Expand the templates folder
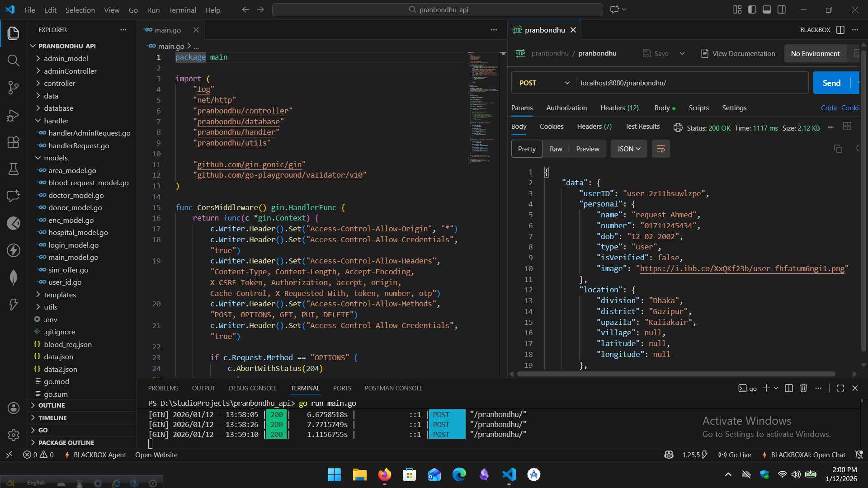The width and height of the screenshot is (868, 488). 60,295
